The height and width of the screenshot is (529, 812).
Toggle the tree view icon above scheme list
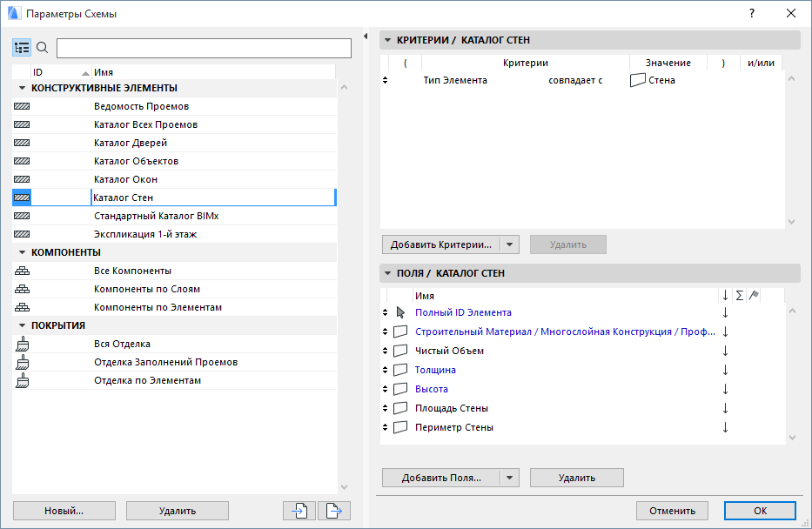click(x=22, y=48)
